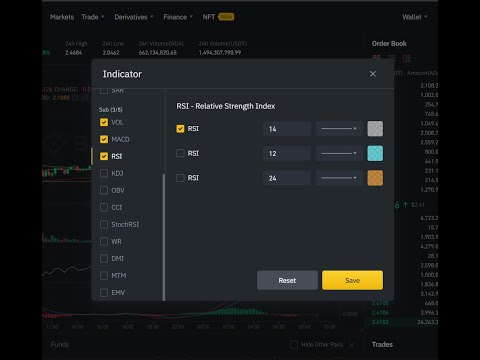Click the RSI - Relative Strength Index title

[x=226, y=106]
